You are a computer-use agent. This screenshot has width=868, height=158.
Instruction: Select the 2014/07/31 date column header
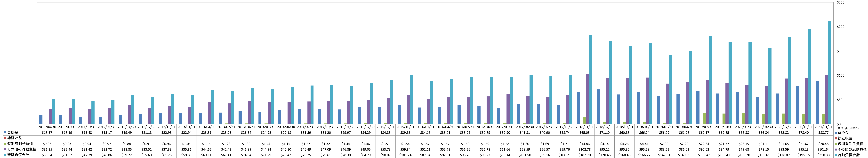click(306, 127)
